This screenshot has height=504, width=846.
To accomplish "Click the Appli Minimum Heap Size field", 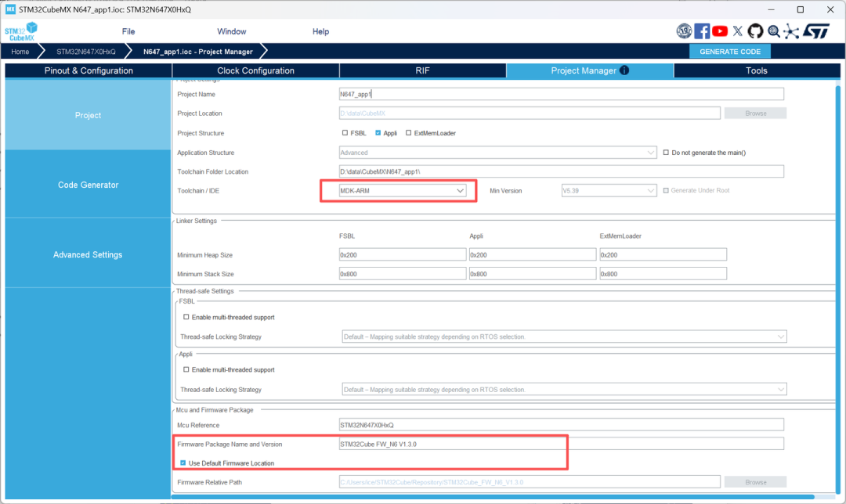I will coord(533,254).
